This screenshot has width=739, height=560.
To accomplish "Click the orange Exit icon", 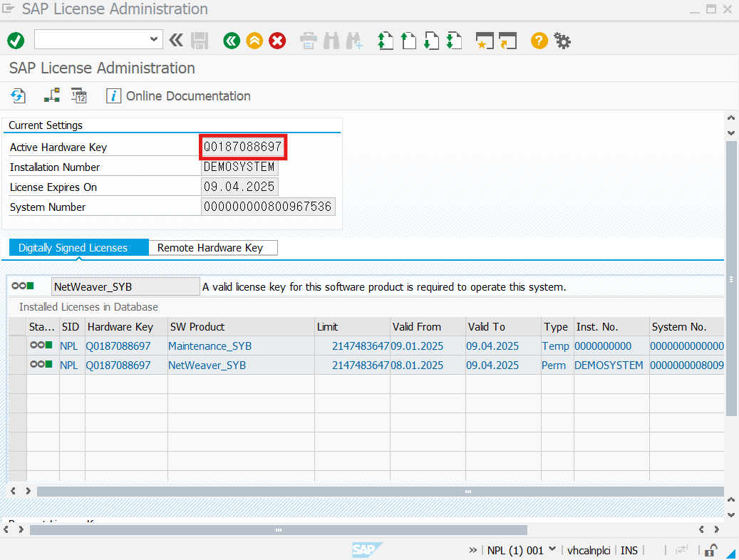I will [x=254, y=41].
